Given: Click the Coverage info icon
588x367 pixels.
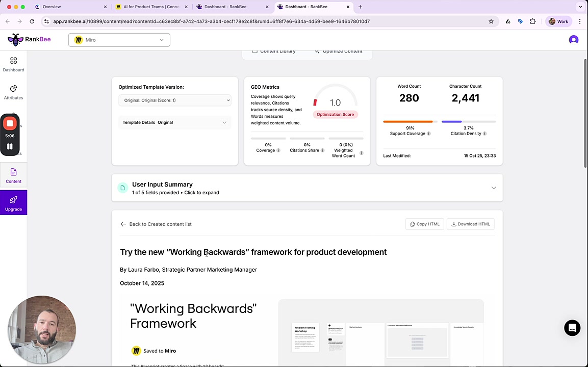Looking at the screenshot, I should point(278,150).
